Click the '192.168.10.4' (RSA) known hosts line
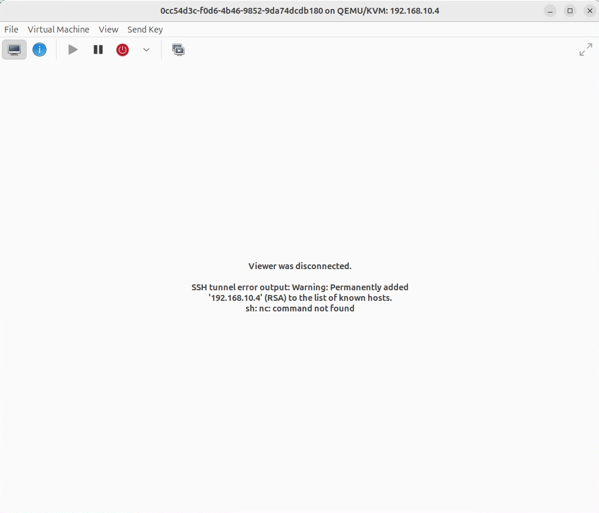599x513 pixels. coord(300,298)
